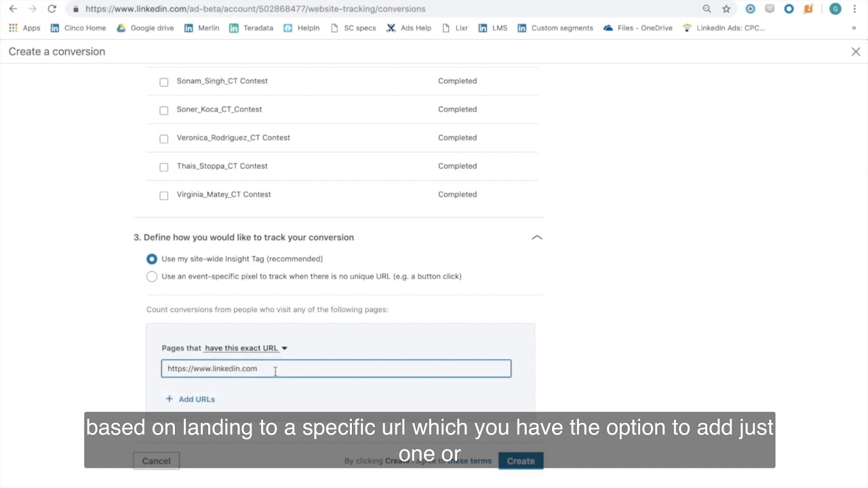Open Chrome three-dot menu

[854, 9]
